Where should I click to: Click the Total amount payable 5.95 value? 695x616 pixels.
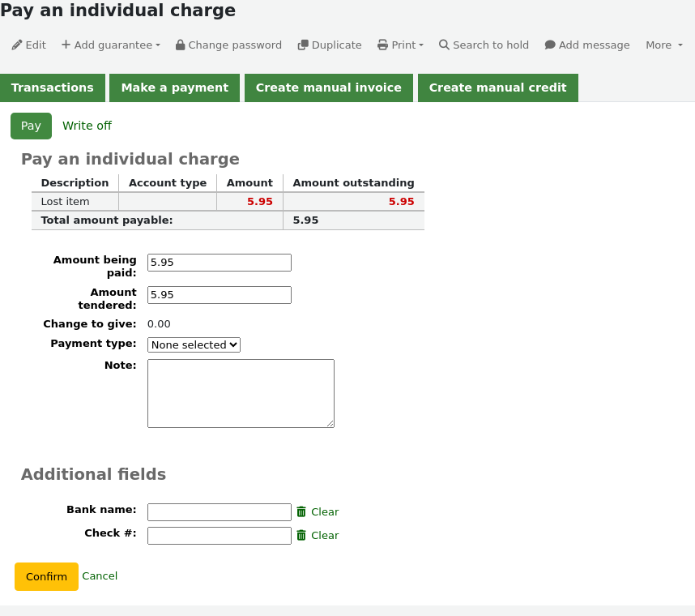tap(305, 220)
